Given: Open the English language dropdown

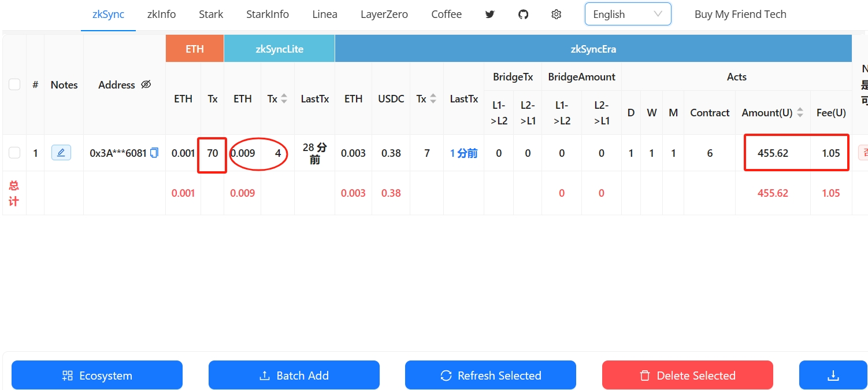Looking at the screenshot, I should point(628,14).
